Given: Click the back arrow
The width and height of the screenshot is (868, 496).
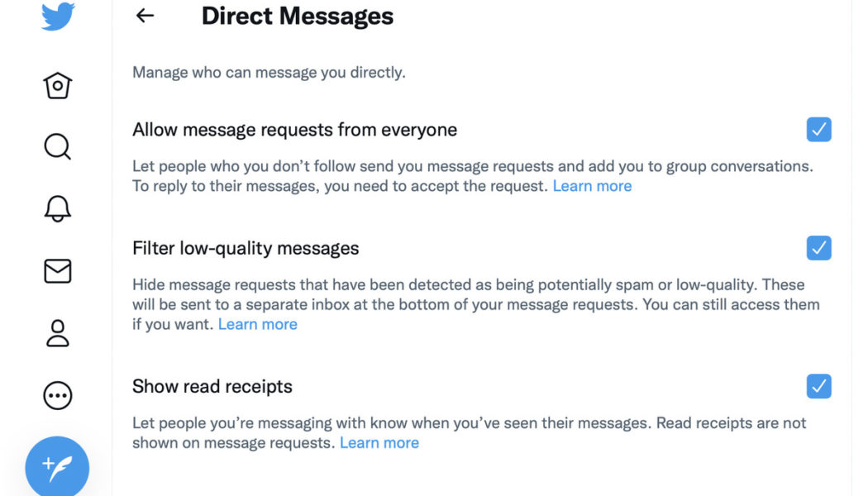Looking at the screenshot, I should click(x=144, y=16).
